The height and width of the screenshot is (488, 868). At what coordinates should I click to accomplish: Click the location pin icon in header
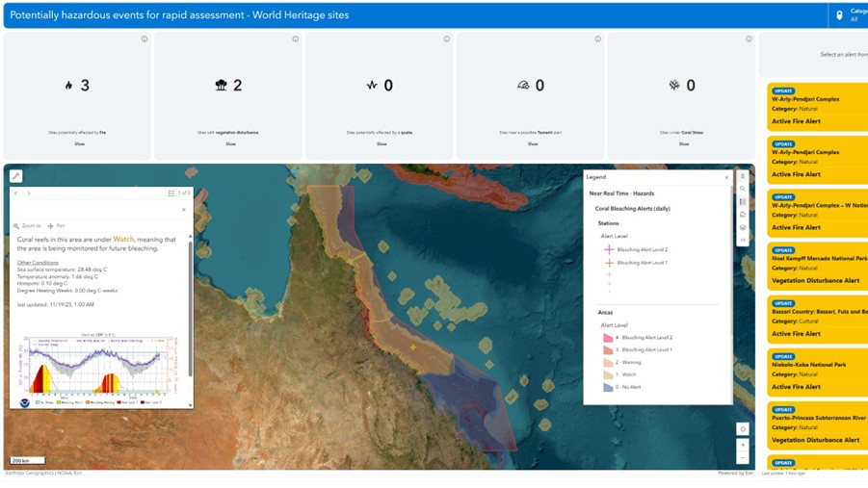pos(839,15)
